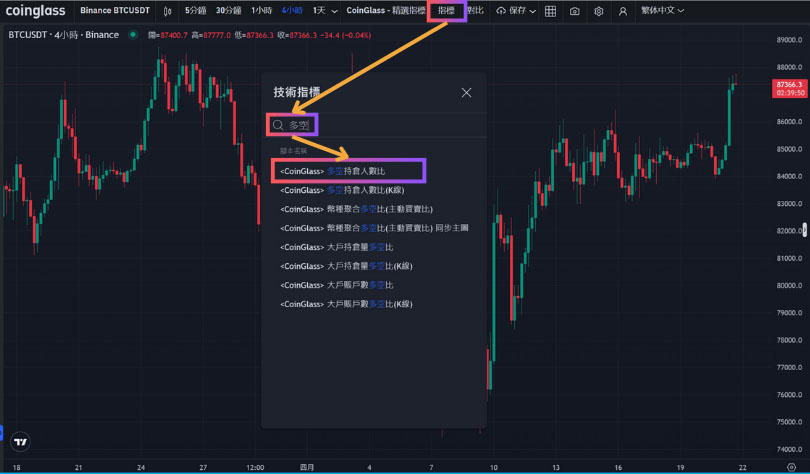
Task: Click the search magnifier icon
Action: tap(278, 125)
